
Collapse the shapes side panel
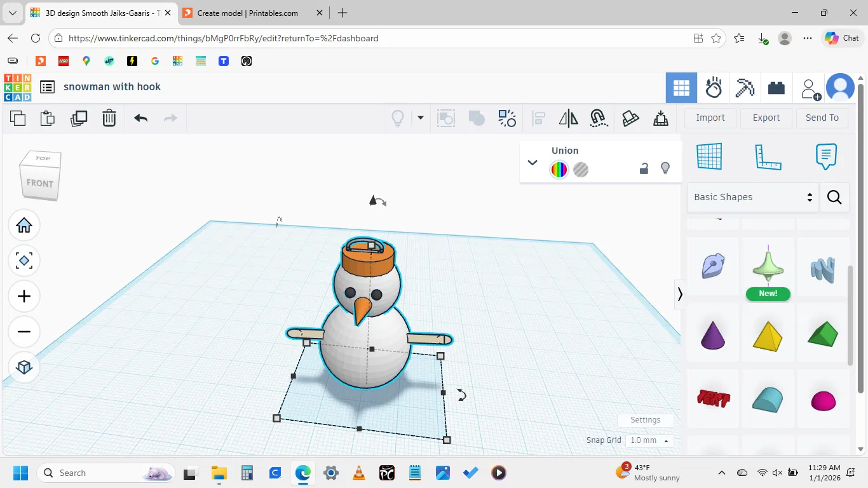coord(680,294)
